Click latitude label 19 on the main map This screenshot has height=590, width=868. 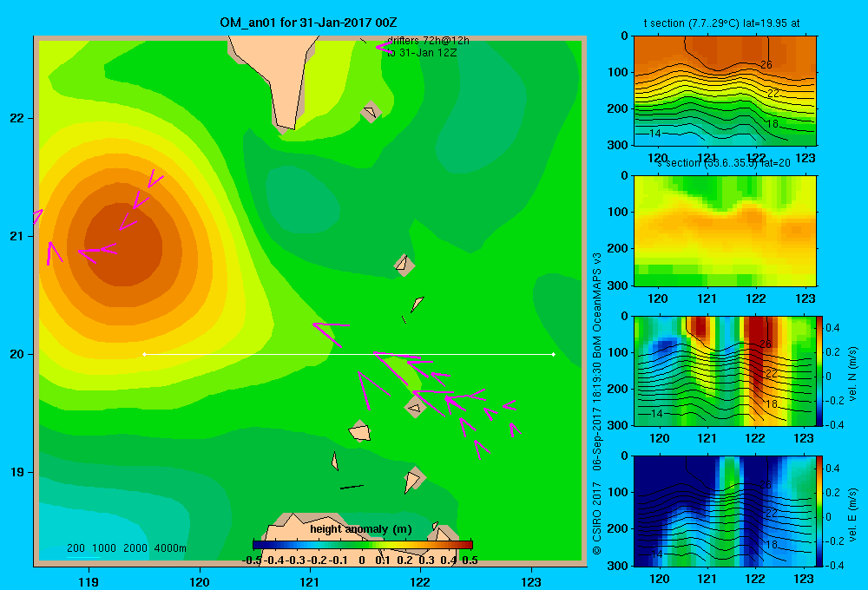(x=16, y=472)
